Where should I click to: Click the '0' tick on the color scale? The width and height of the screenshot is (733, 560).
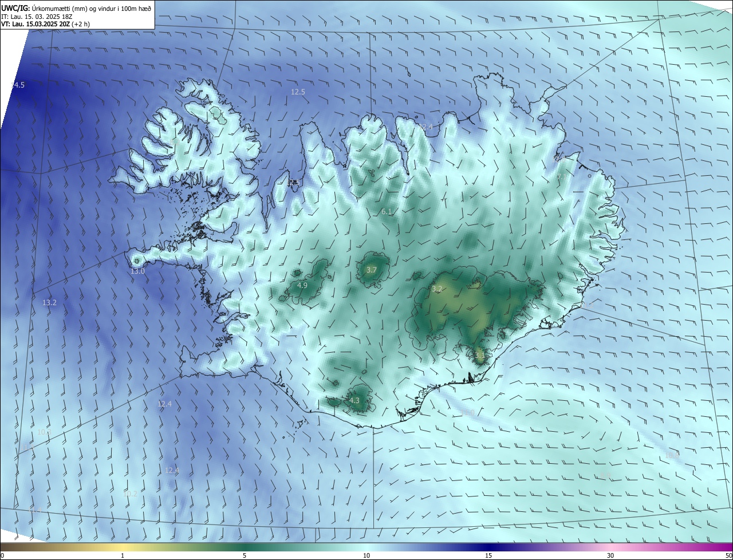(2, 555)
